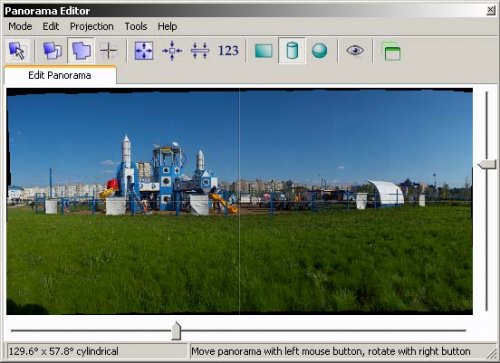Open the Edit menu
Image resolution: width=500 pixels, height=363 pixels.
pyautogui.click(x=51, y=26)
